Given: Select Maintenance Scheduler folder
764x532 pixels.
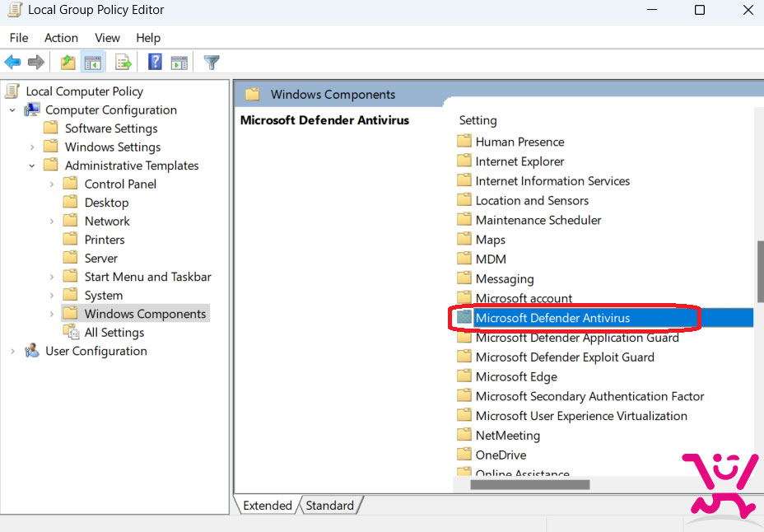Looking at the screenshot, I should click(x=538, y=220).
